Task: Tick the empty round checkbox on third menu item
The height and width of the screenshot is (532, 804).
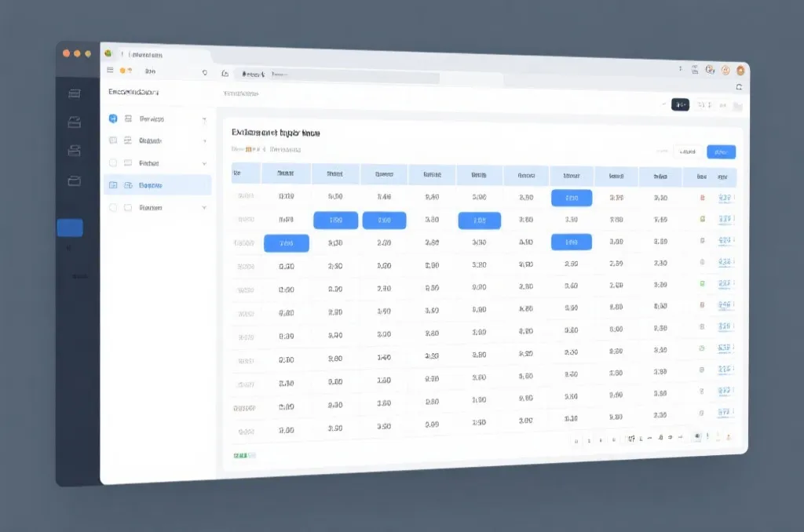Action: click(113, 163)
